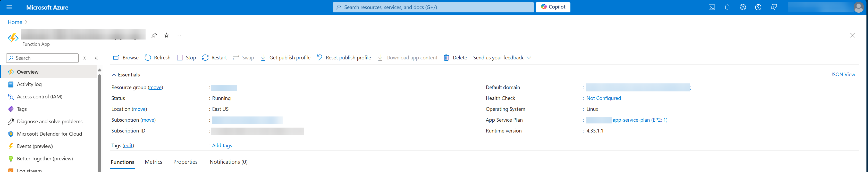Switch to the Notifications (0) tab
This screenshot has height=172, width=868.
(229, 162)
